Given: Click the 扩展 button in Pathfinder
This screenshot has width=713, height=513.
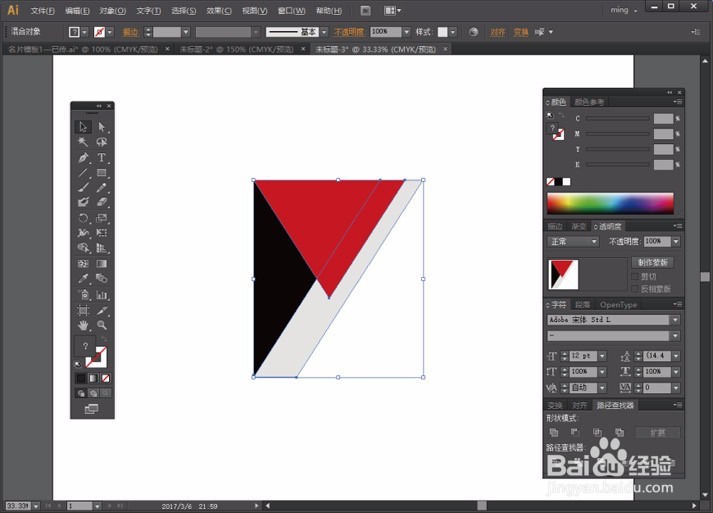Looking at the screenshot, I should (658, 433).
